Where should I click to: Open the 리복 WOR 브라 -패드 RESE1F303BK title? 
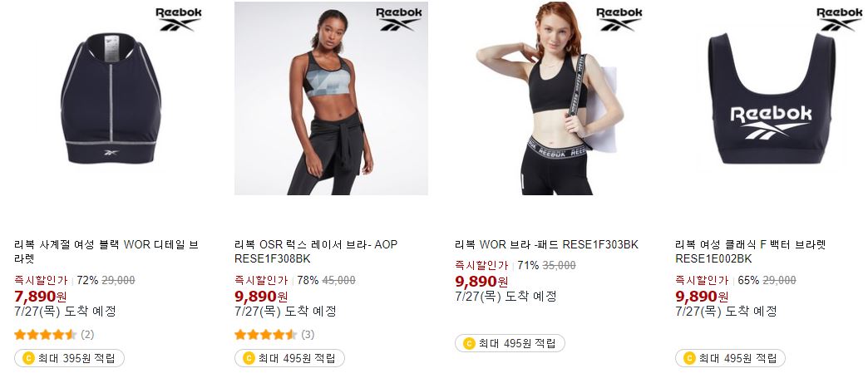tap(546, 244)
